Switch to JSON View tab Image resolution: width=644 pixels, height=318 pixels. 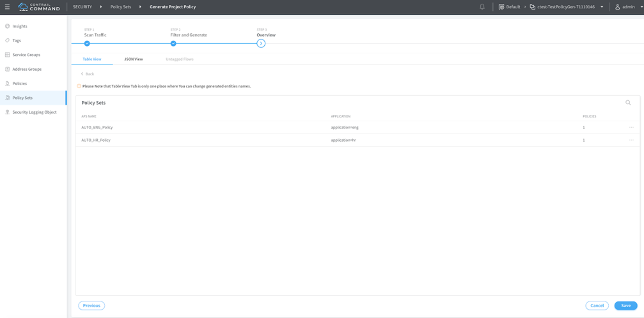(134, 59)
